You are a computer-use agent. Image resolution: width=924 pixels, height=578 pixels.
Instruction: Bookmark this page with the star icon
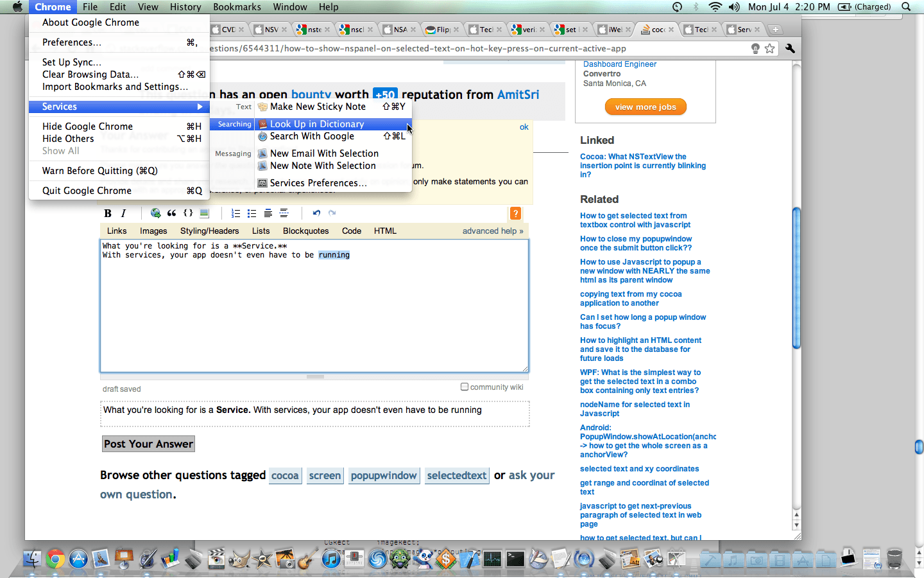tap(769, 49)
